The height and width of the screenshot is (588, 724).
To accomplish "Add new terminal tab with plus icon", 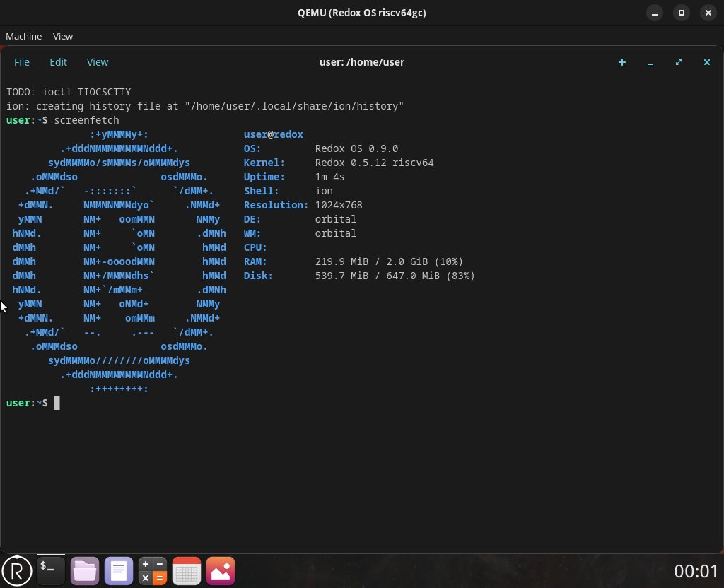I will pyautogui.click(x=622, y=62).
